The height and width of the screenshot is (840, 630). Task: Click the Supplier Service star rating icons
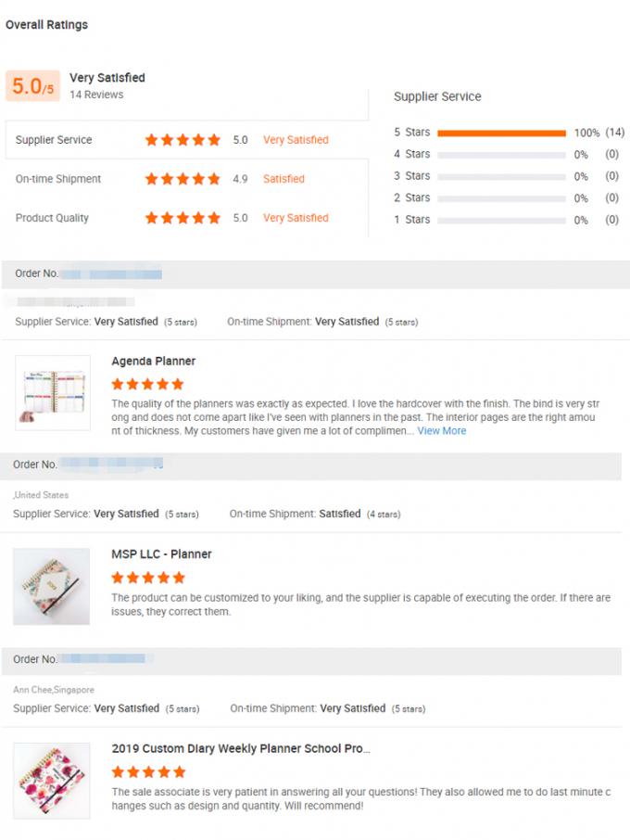click(183, 140)
